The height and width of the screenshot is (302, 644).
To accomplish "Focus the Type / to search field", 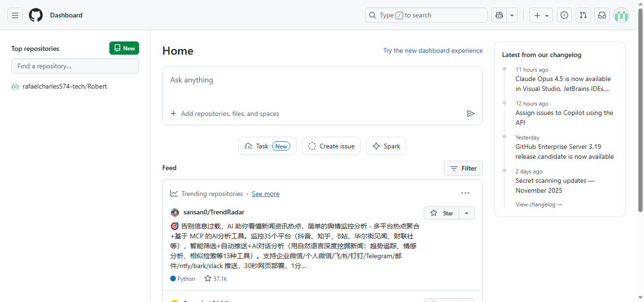I will tap(426, 15).
